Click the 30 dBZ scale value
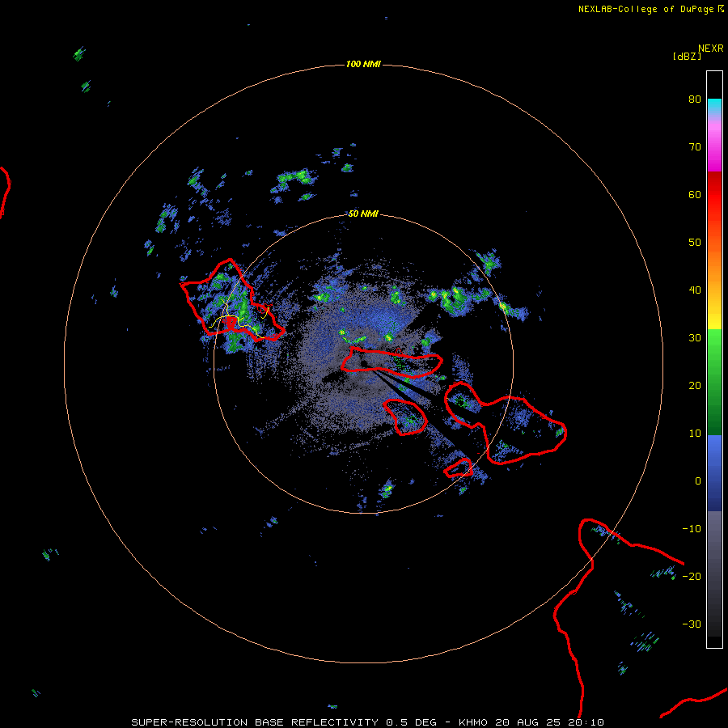This screenshot has height=728, width=728. (695, 337)
